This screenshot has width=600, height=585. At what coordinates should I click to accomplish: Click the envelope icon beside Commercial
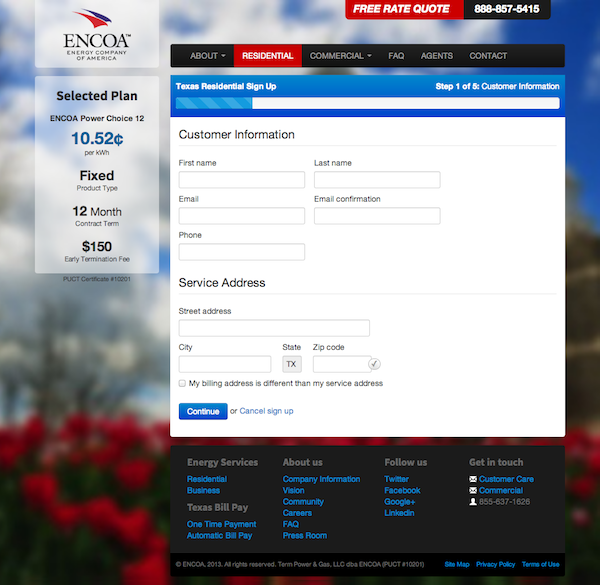(x=473, y=491)
